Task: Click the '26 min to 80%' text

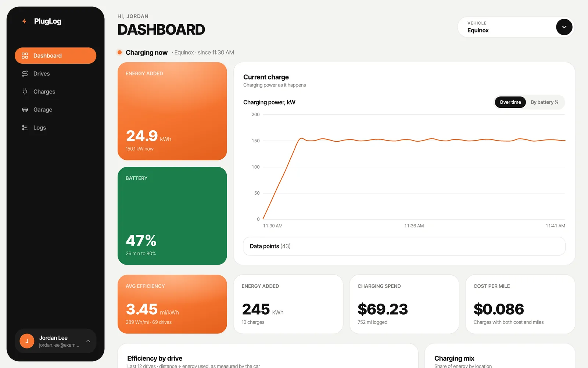Action: click(141, 254)
